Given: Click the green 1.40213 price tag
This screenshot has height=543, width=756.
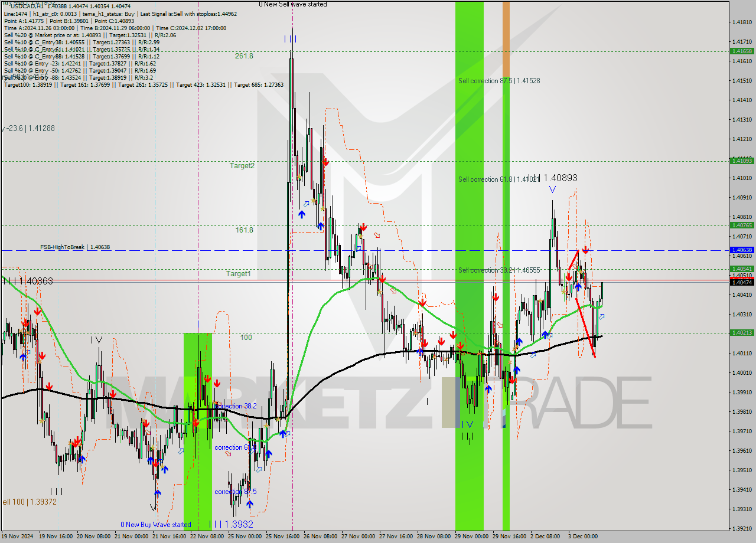Looking at the screenshot, I should pos(742,333).
